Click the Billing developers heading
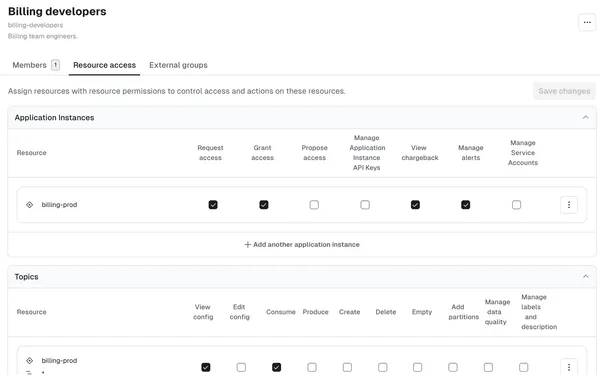 pos(57,11)
